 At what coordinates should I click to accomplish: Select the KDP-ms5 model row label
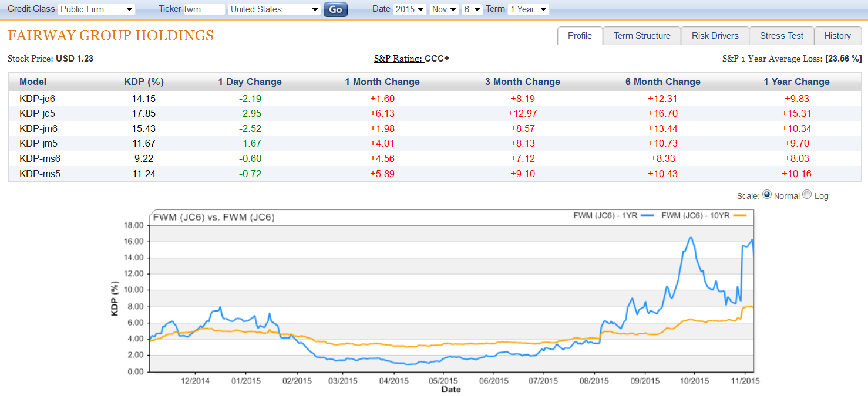click(40, 174)
